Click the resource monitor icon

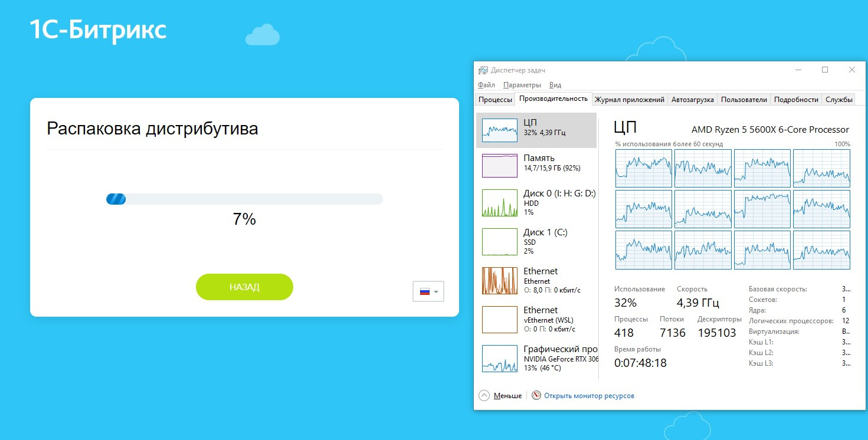coord(536,396)
